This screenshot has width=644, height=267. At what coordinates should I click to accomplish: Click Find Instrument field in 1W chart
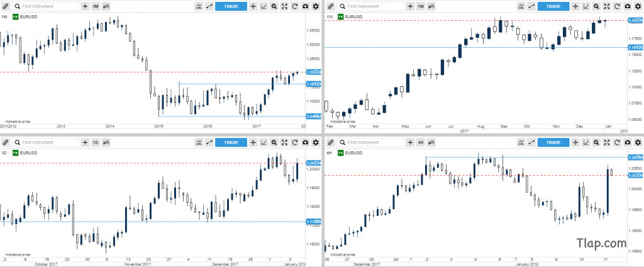pyautogui.click(x=370, y=6)
